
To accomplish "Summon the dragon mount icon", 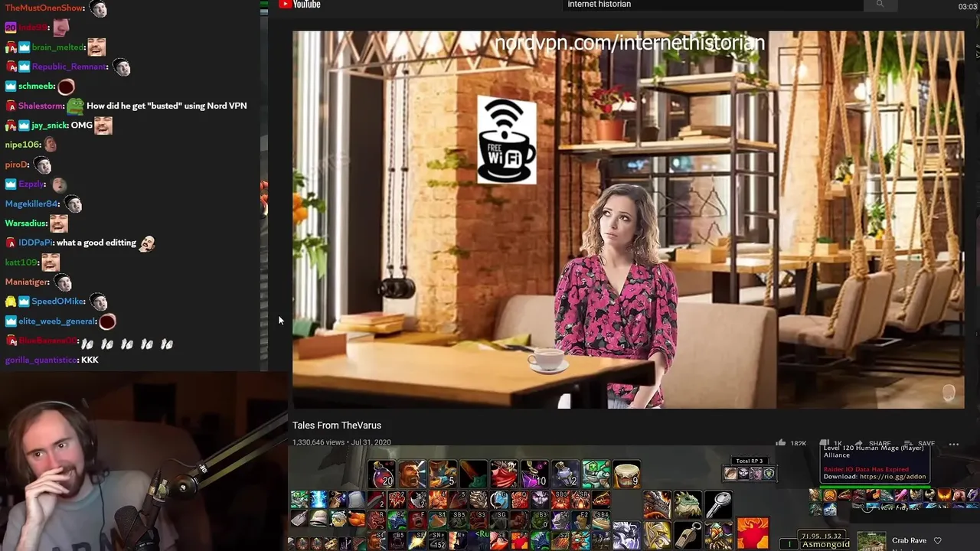I will pos(656,504).
